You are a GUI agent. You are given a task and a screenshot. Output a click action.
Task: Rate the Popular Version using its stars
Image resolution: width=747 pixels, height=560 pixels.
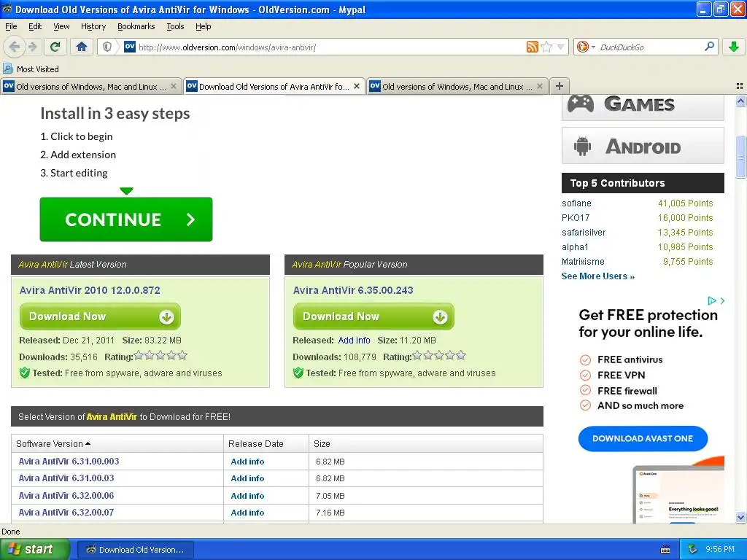click(438, 355)
